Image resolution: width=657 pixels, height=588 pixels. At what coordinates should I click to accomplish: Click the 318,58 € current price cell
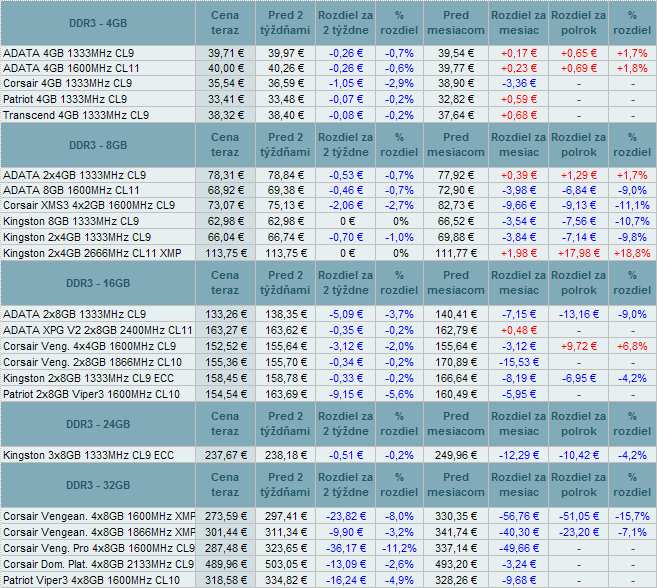(226, 580)
